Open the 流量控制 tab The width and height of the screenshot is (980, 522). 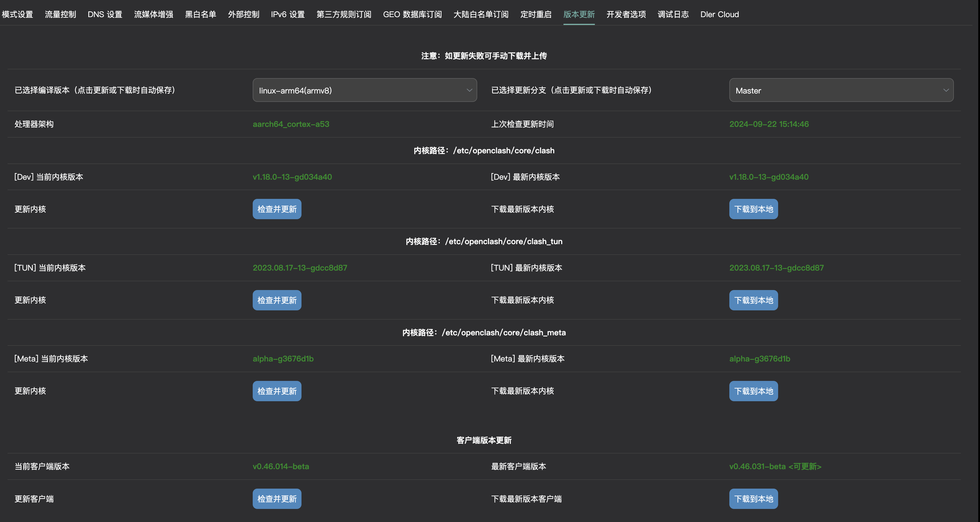coord(60,15)
